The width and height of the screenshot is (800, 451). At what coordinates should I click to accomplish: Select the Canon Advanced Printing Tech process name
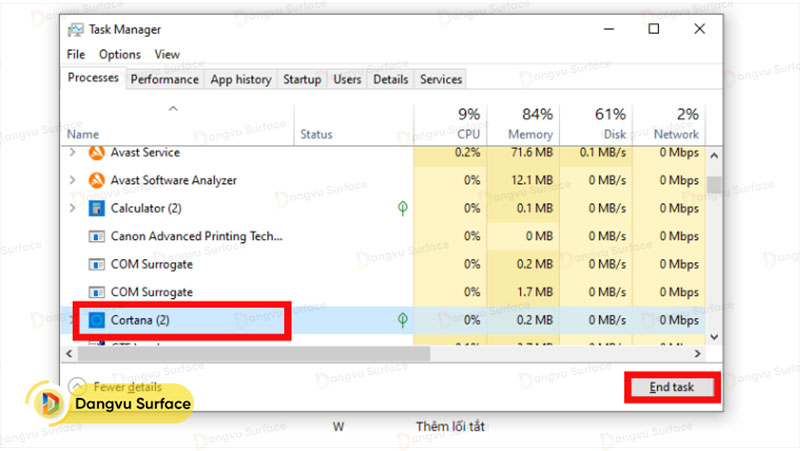[196, 236]
